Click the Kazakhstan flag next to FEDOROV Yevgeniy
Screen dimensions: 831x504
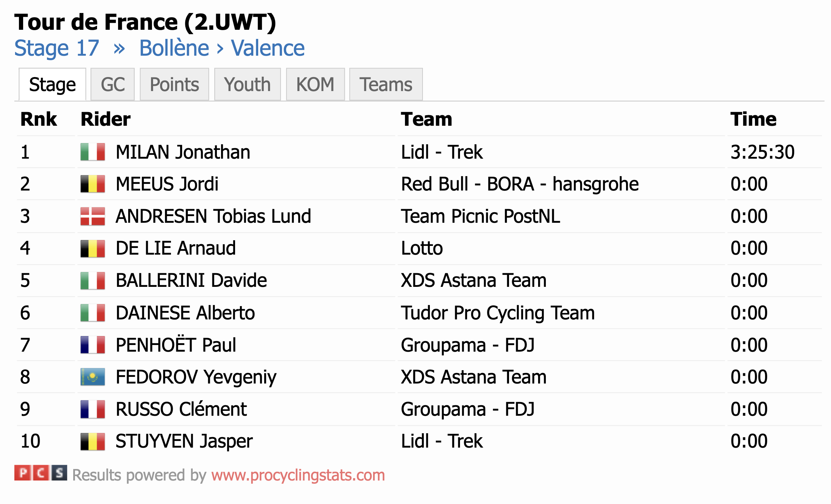click(x=92, y=377)
